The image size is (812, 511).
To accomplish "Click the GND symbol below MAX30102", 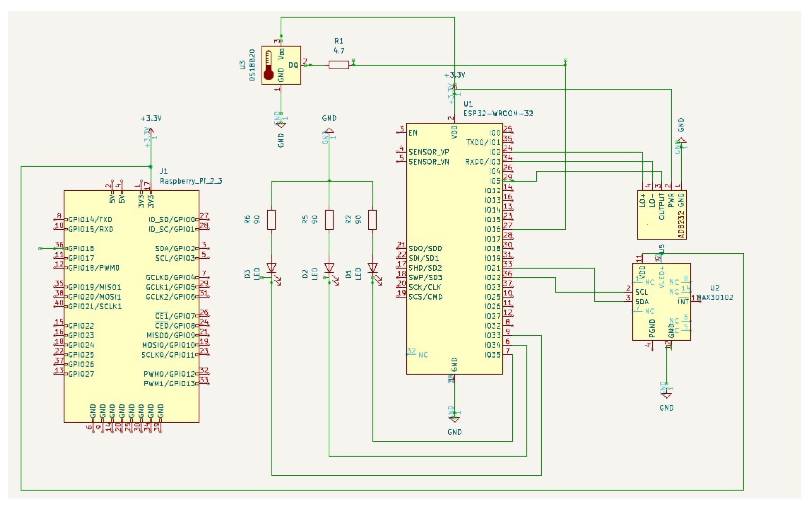I will tap(666, 395).
